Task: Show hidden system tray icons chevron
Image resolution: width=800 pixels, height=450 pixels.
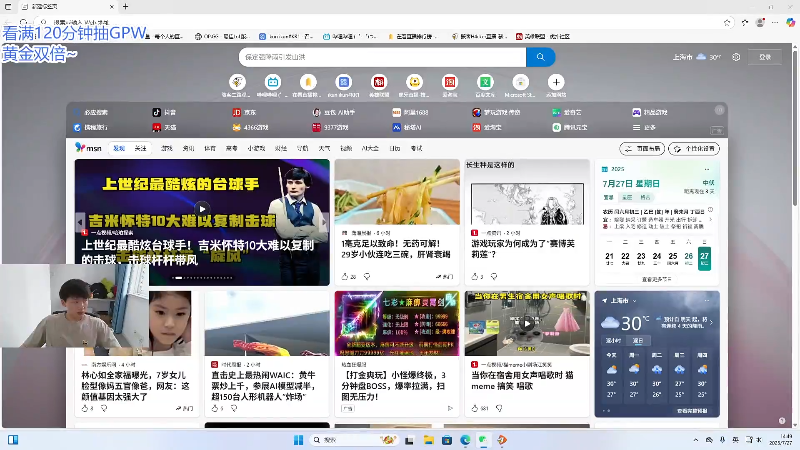Action: pyautogui.click(x=695, y=440)
